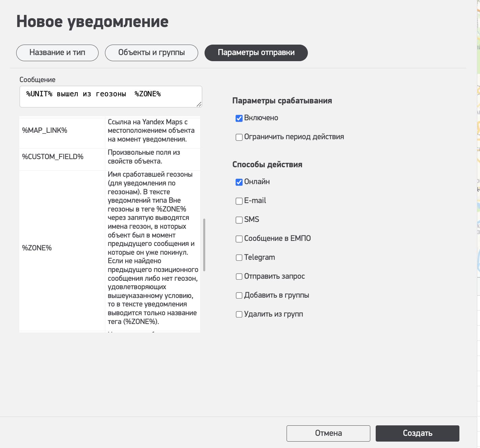Toggle the Отправить запрос checkbox
The image size is (480, 448).
tap(239, 277)
